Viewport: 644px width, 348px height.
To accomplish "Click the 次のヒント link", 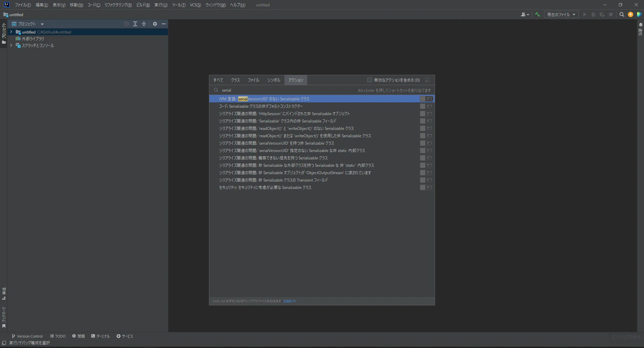I will (289, 301).
